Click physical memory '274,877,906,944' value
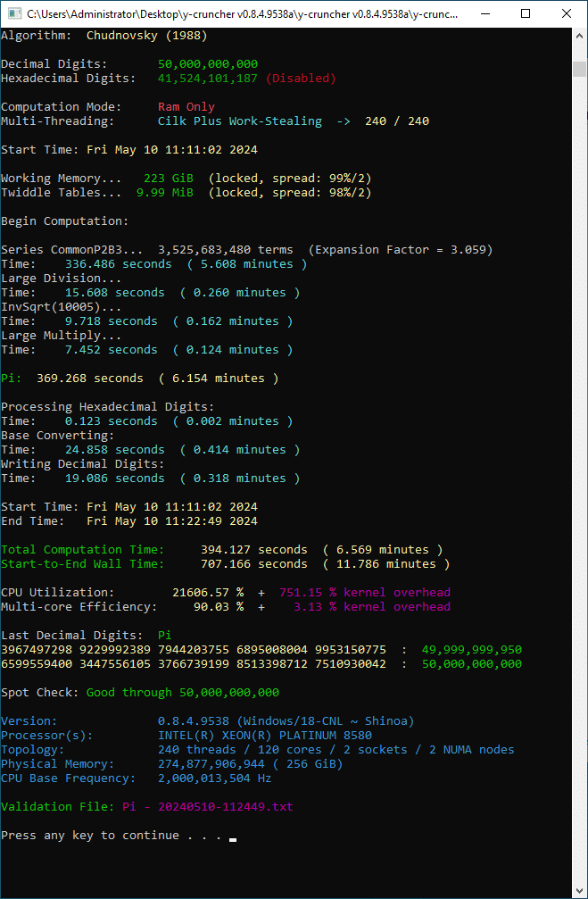Screen dimensions: 588x899 [x=211, y=764]
